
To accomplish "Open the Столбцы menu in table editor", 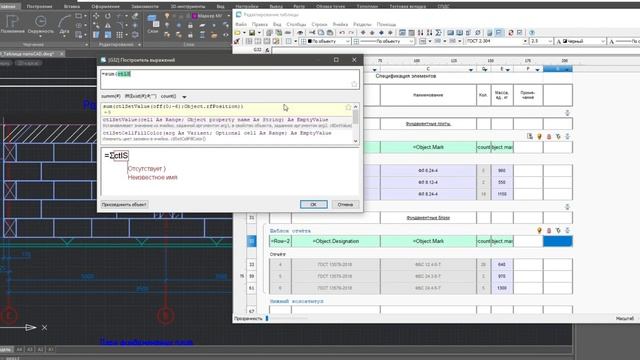I will [x=296, y=24].
